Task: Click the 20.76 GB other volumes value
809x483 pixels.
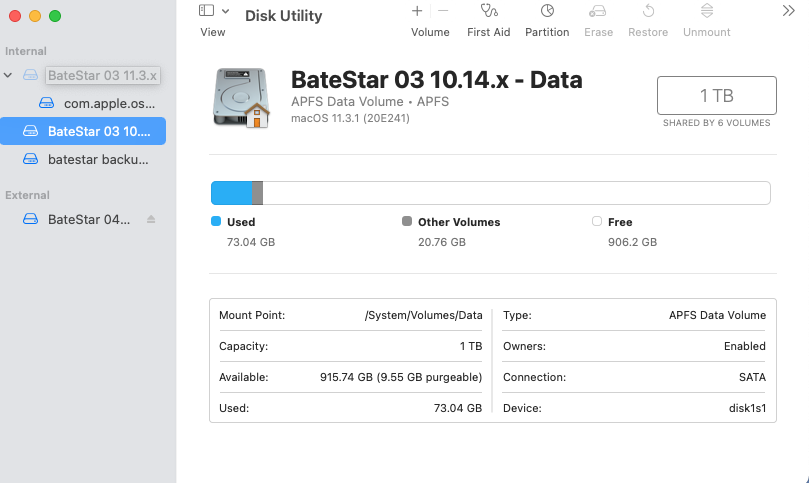Action: pyautogui.click(x=442, y=242)
